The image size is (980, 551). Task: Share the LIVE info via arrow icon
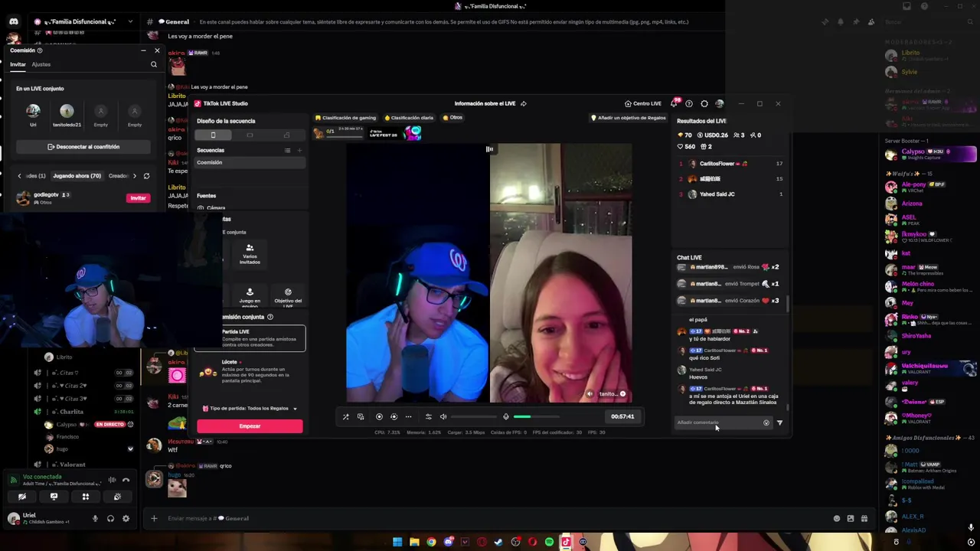point(524,103)
